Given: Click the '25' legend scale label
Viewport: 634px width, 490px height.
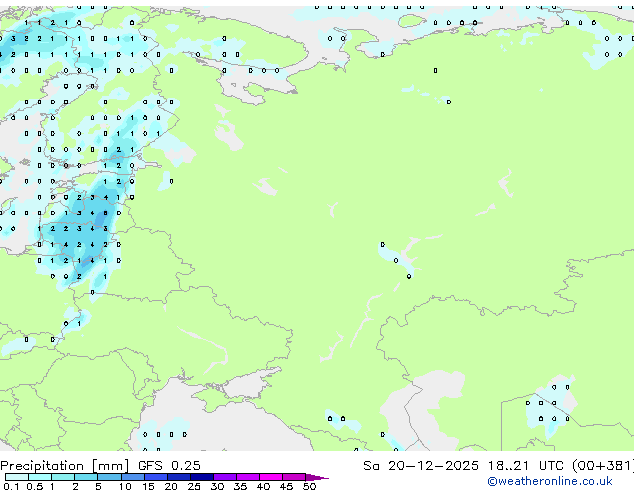Looking at the screenshot, I should pyautogui.click(x=194, y=486).
